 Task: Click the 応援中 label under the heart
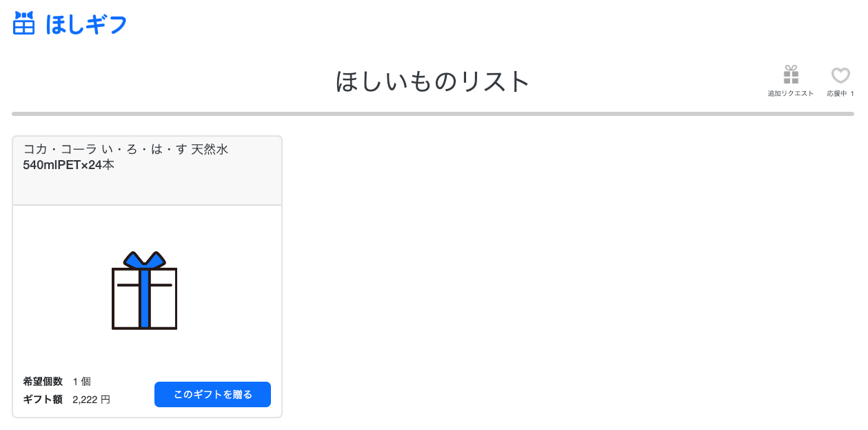click(837, 93)
